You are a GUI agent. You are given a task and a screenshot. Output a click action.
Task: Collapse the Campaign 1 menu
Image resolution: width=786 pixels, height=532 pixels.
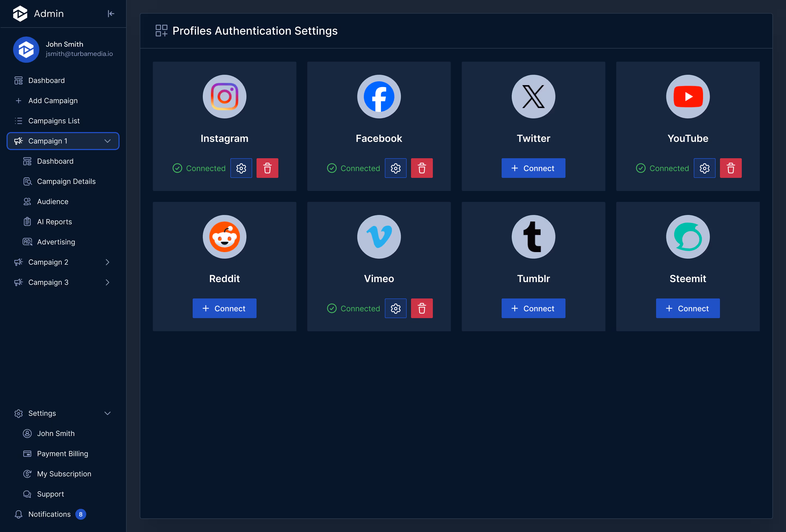coord(107,141)
